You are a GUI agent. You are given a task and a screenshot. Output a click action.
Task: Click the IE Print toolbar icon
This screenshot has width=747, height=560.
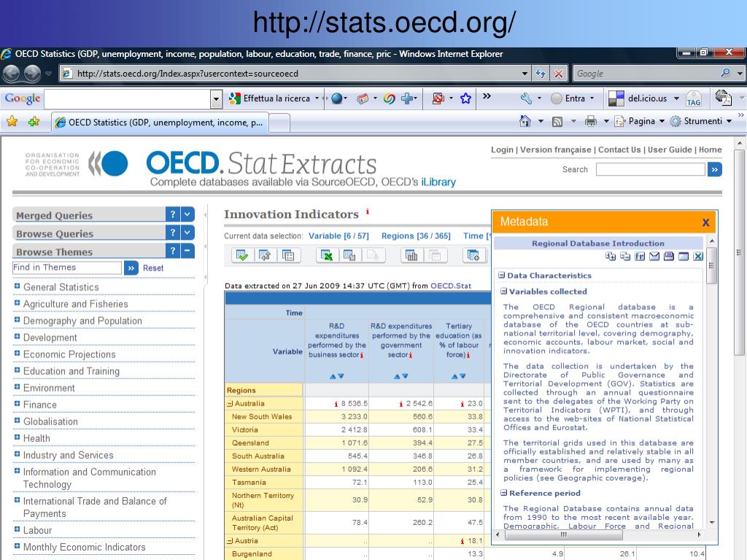tap(591, 122)
